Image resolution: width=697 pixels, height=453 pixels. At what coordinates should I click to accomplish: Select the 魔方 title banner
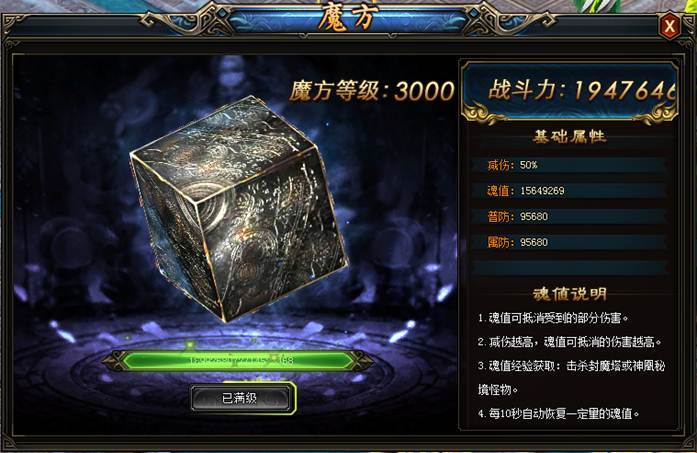348,18
